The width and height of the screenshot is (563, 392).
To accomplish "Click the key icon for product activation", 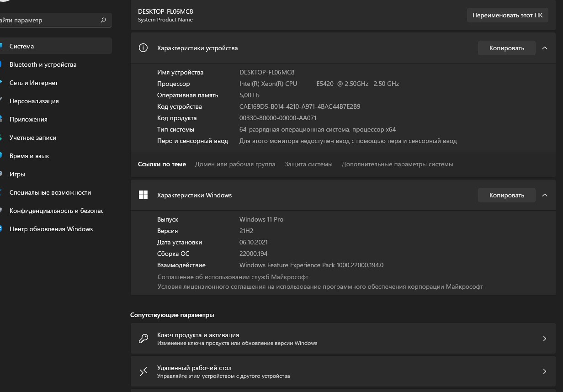I will pos(143,339).
